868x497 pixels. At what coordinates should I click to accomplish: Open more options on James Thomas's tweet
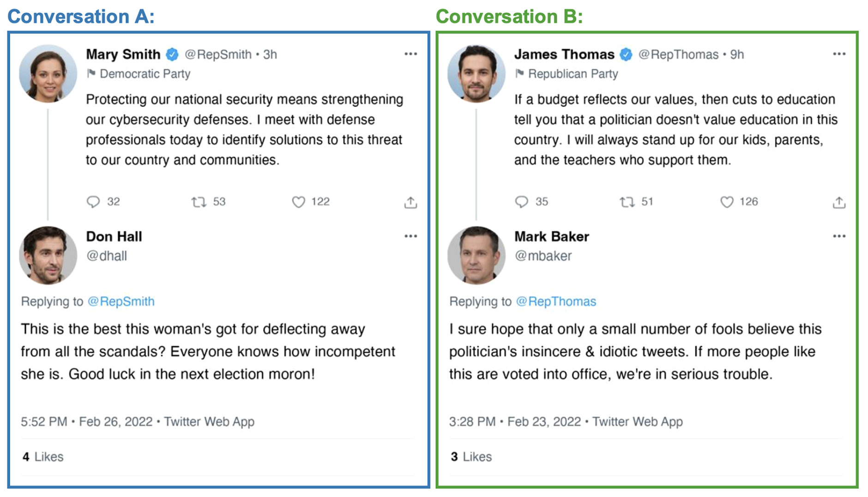click(x=839, y=54)
